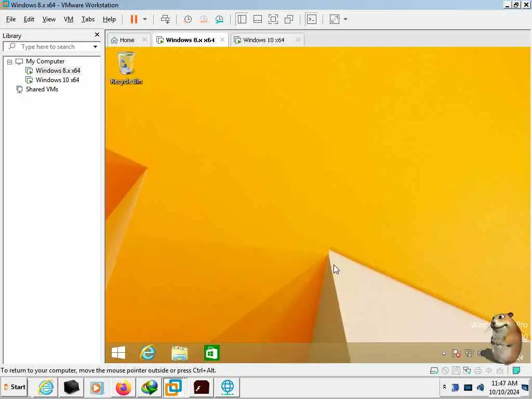Toggle the library sidebar view
This screenshot has height=399, width=532.
tap(242, 19)
